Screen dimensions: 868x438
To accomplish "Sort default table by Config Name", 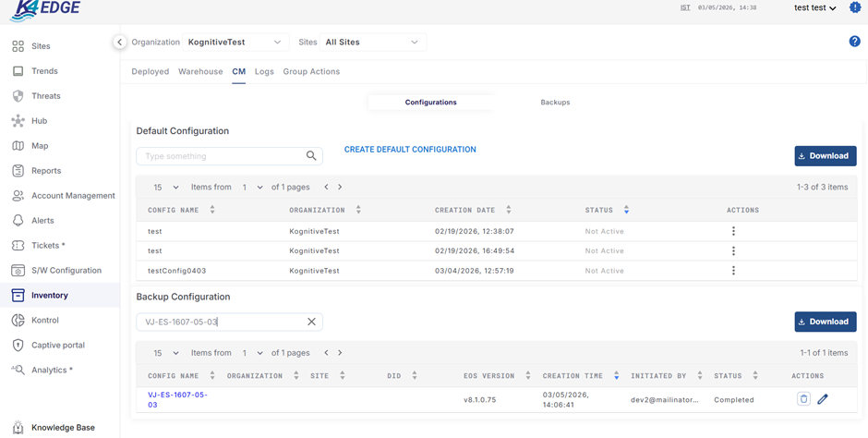I will pyautogui.click(x=212, y=210).
